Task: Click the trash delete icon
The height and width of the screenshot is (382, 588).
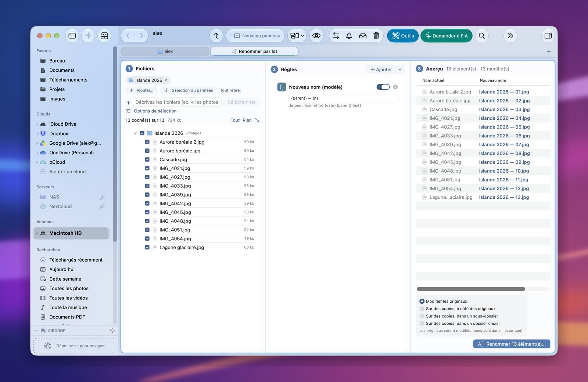Action: [376, 36]
